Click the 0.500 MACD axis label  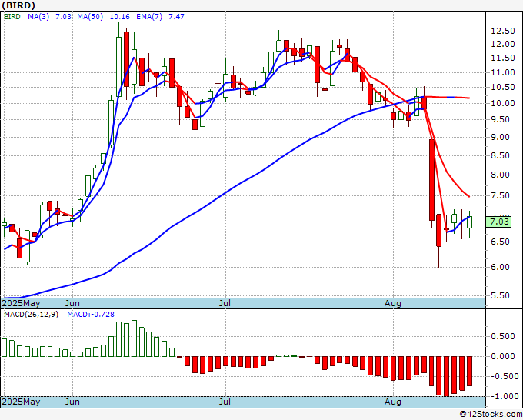(503, 336)
